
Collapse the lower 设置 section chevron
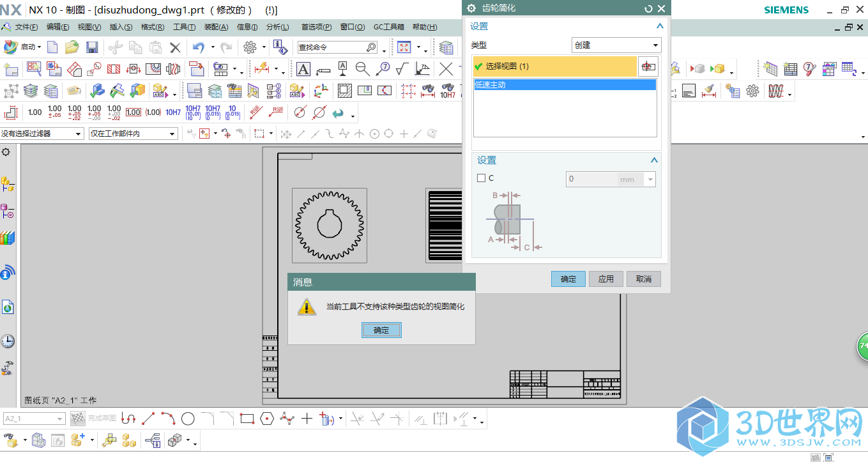654,160
